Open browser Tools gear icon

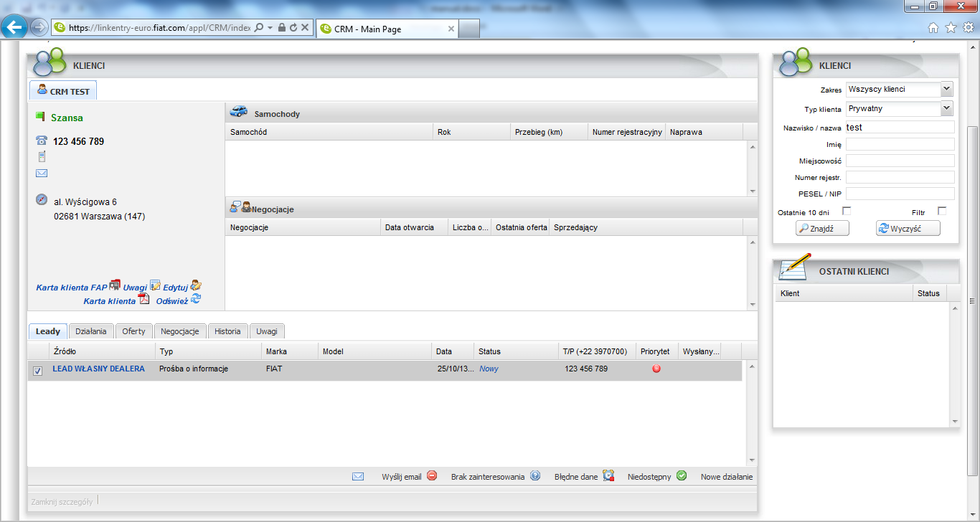[968, 28]
